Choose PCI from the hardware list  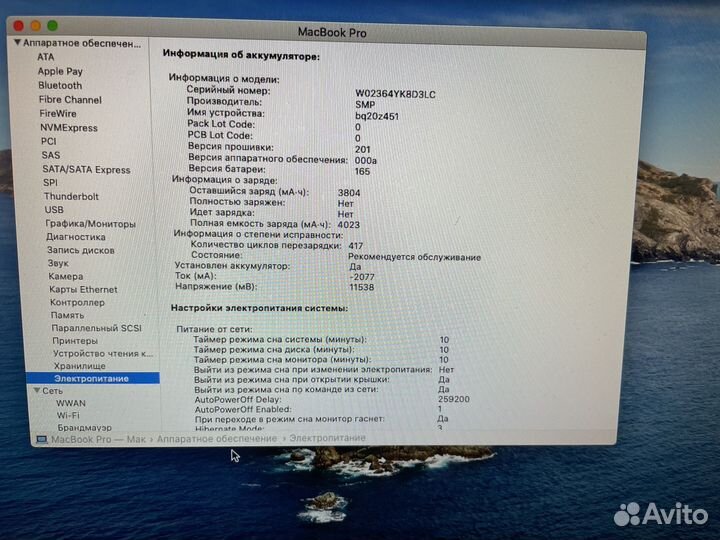(49, 141)
